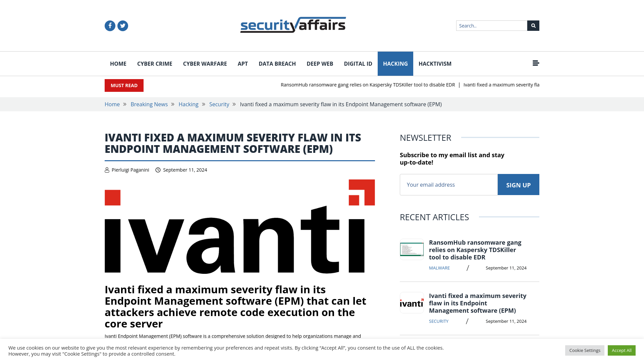Click the Facebook icon link
Image resolution: width=644 pixels, height=362 pixels.
[110, 25]
